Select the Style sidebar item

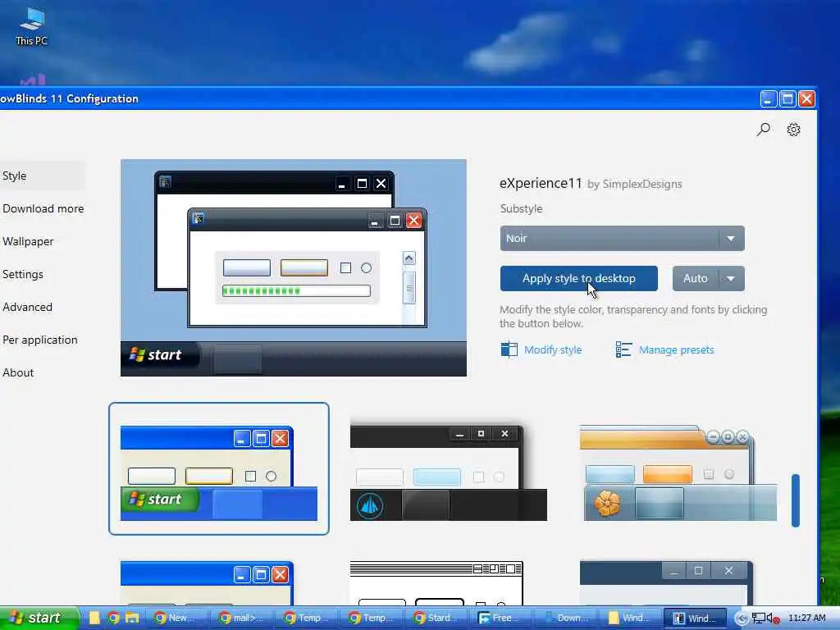pos(42,176)
